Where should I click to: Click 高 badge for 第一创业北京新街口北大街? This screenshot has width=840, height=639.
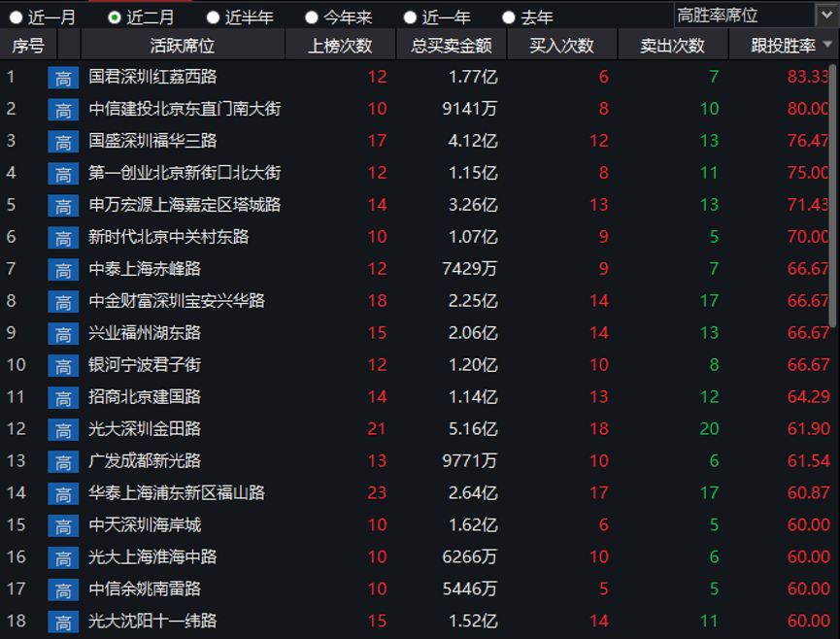pyautogui.click(x=63, y=174)
